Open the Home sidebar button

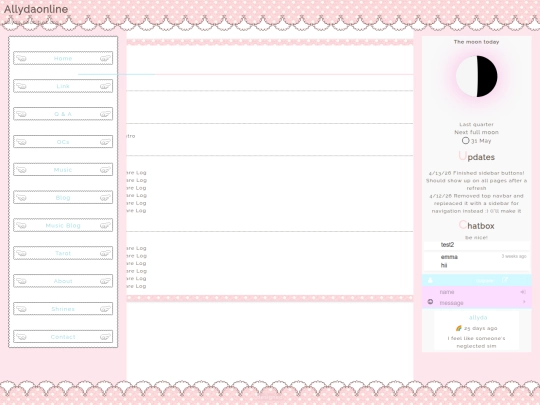point(63,58)
